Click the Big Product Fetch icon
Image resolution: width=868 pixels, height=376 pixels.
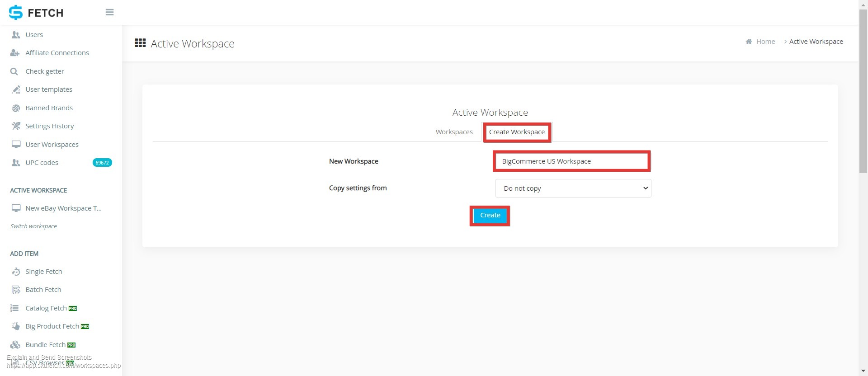(x=16, y=326)
